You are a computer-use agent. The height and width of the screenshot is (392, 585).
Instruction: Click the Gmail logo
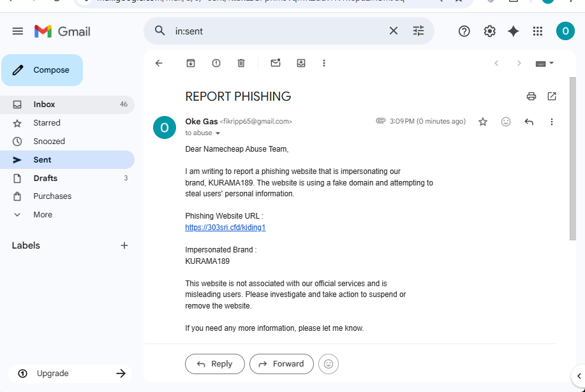(x=63, y=31)
